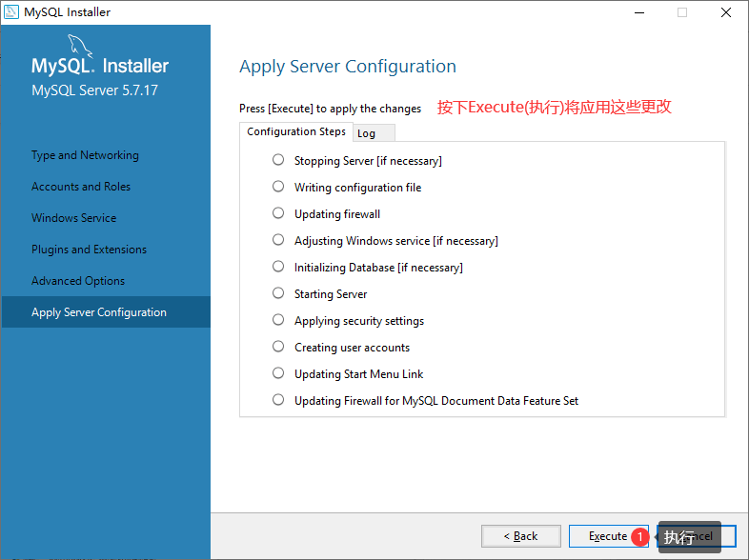Click the Initializing Database step indicator
This screenshot has height=560, width=749.
[x=278, y=267]
